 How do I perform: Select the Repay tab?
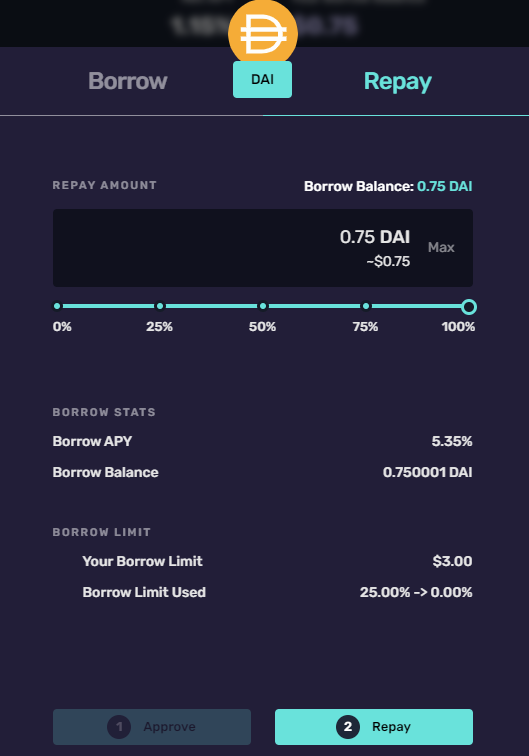[397, 81]
